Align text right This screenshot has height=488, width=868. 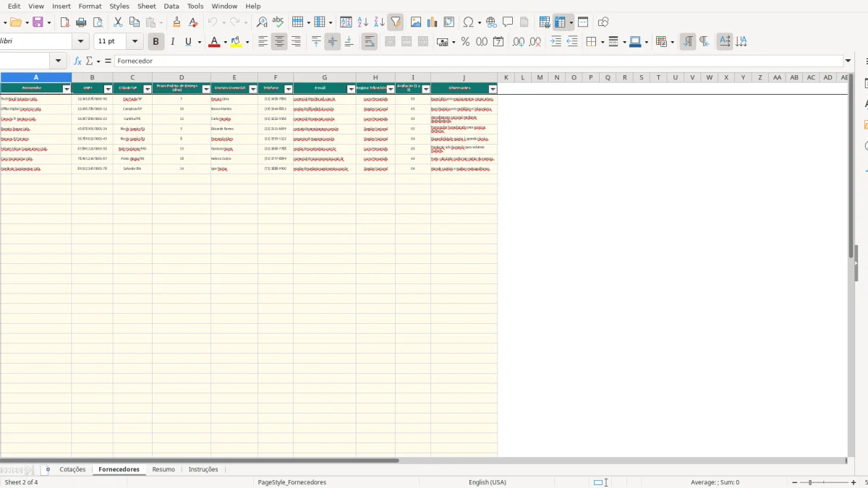296,42
